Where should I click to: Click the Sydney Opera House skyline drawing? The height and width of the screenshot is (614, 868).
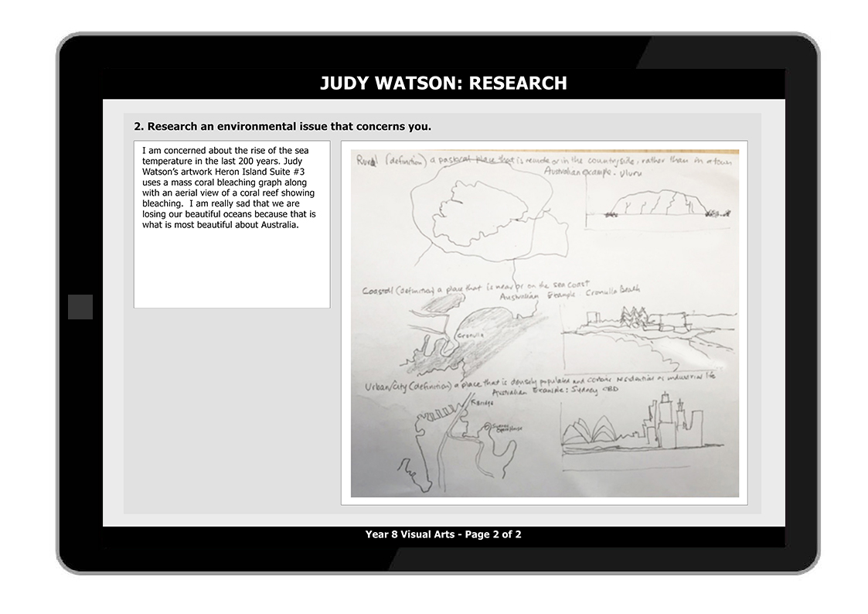pos(589,433)
